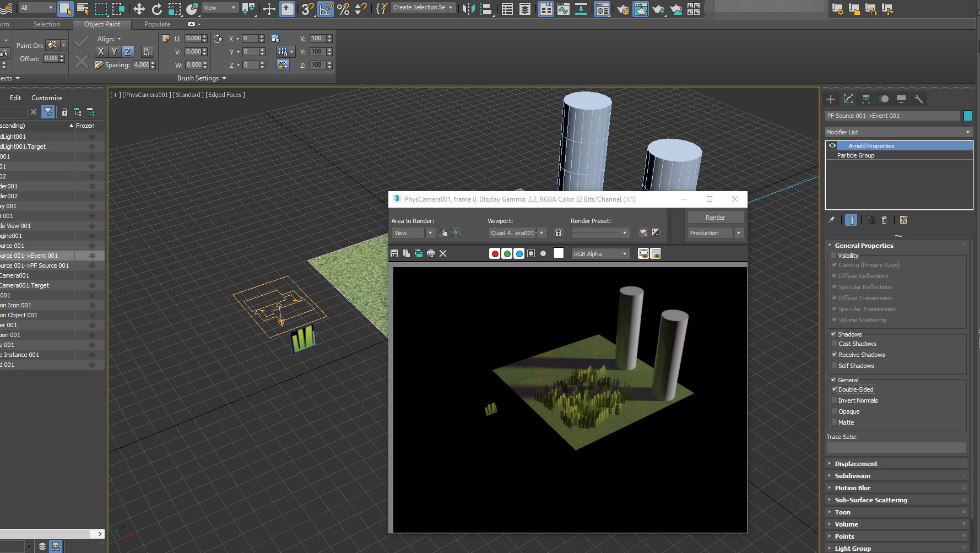Switch to the Hierarchy command panel
Screen dimensions: 980x553
(x=866, y=99)
